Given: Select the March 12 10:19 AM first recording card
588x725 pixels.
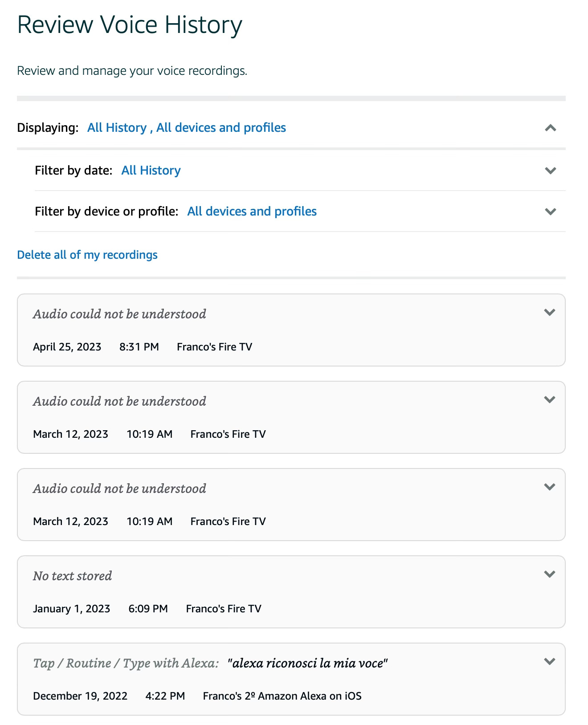Looking at the screenshot, I should (291, 417).
